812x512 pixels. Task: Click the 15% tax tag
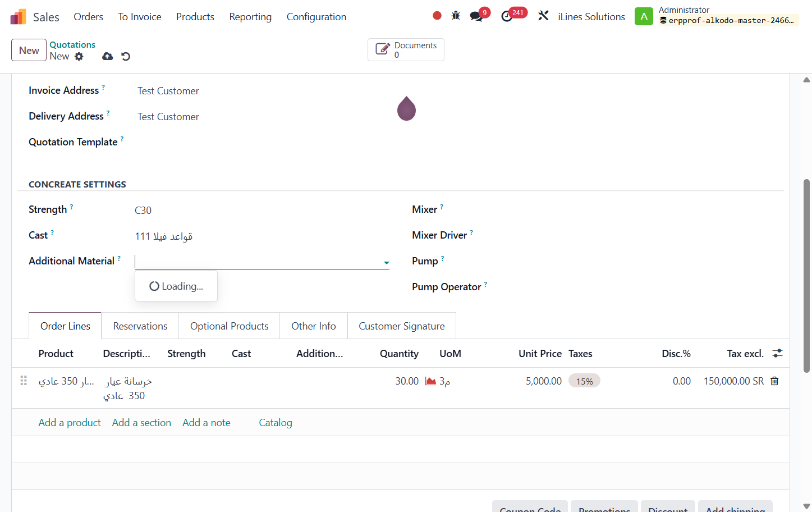pyautogui.click(x=584, y=381)
